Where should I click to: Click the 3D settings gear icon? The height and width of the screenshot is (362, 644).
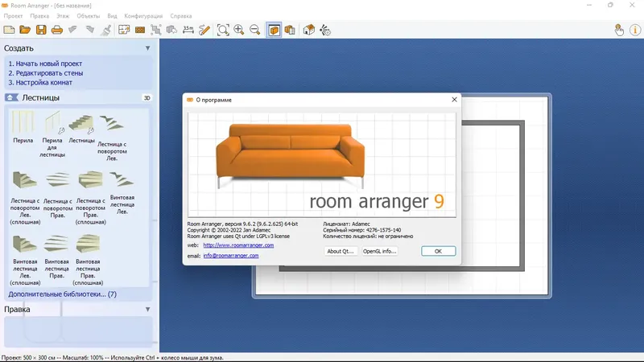[325, 30]
